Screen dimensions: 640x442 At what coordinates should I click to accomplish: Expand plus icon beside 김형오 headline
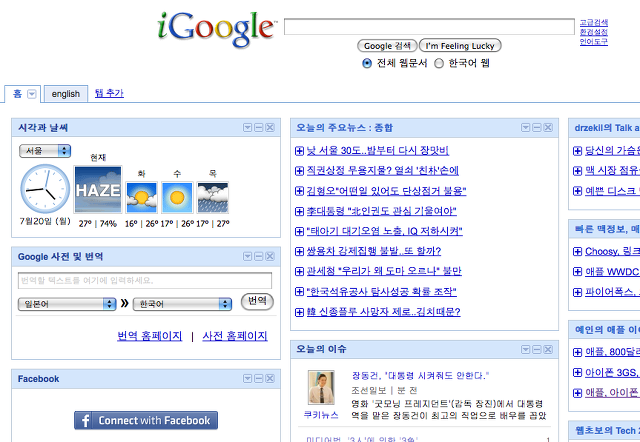(x=299, y=191)
